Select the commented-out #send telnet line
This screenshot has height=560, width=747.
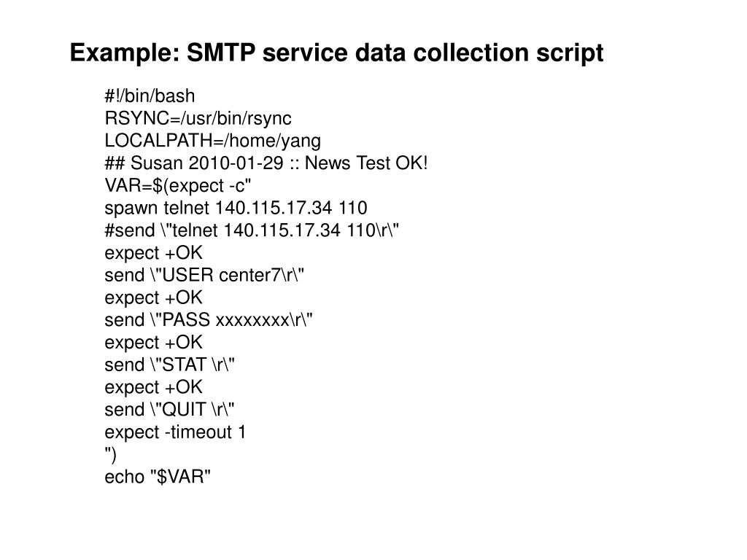pyautogui.click(x=252, y=230)
